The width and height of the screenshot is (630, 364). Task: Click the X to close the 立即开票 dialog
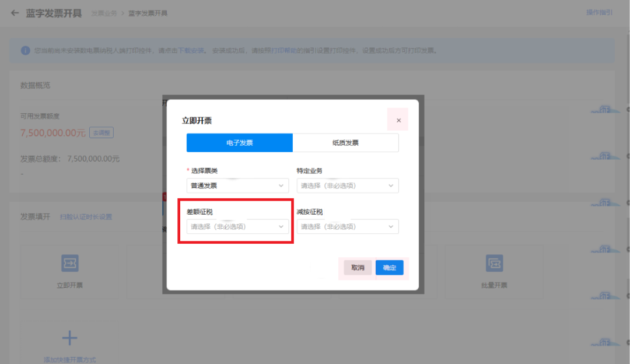point(398,120)
